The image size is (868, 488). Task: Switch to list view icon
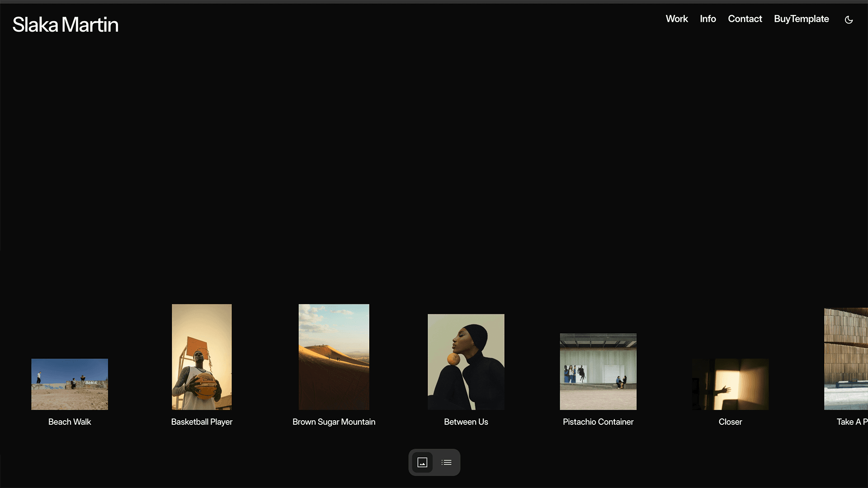(447, 462)
